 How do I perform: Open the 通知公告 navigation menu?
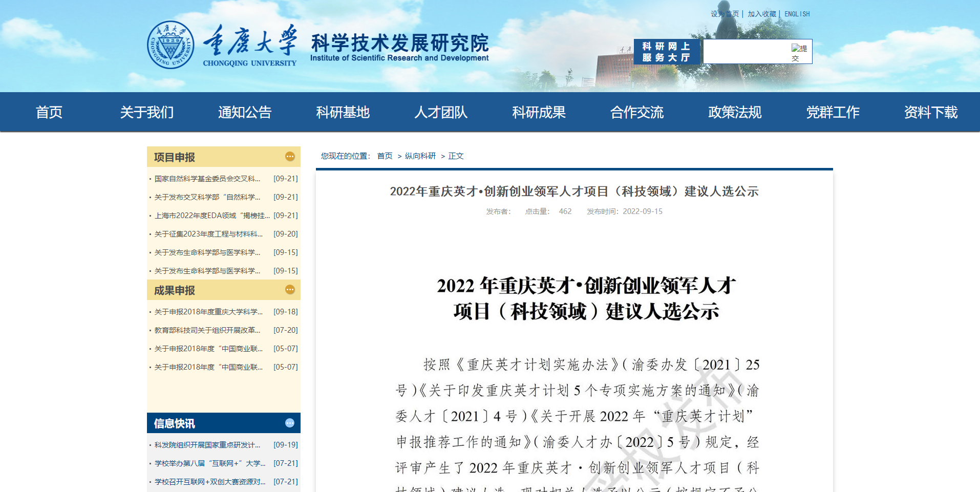tap(245, 112)
